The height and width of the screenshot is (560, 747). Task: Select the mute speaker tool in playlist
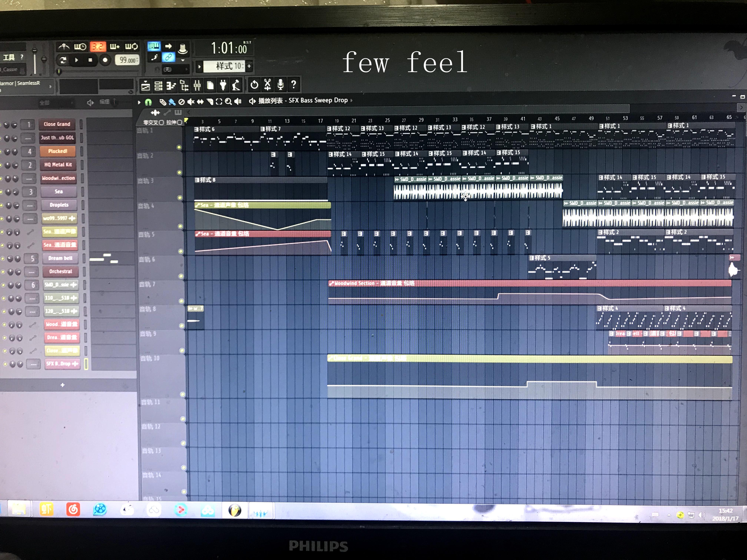click(191, 102)
